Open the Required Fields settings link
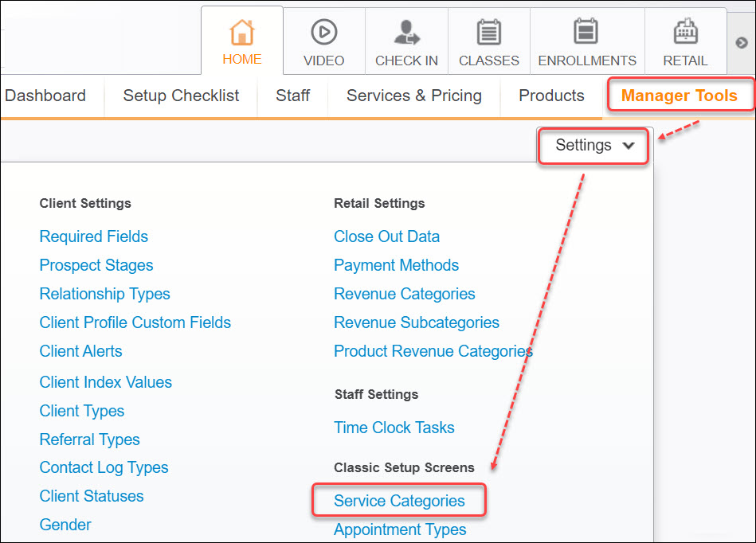The image size is (756, 543). pos(93,236)
